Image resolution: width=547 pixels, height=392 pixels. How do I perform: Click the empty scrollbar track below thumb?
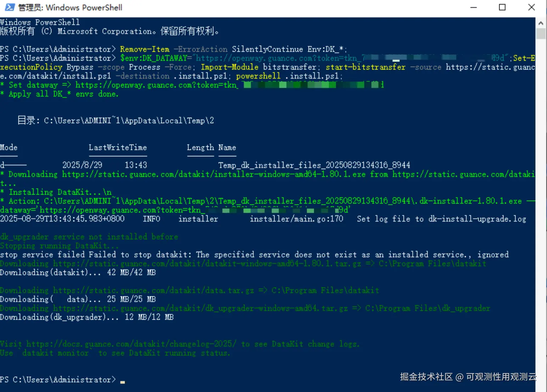(x=541, y=213)
